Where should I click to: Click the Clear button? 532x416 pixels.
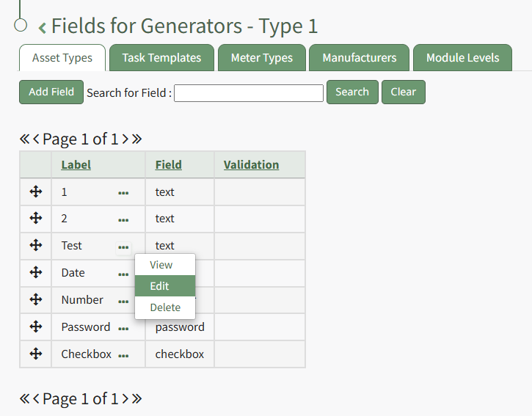click(403, 92)
